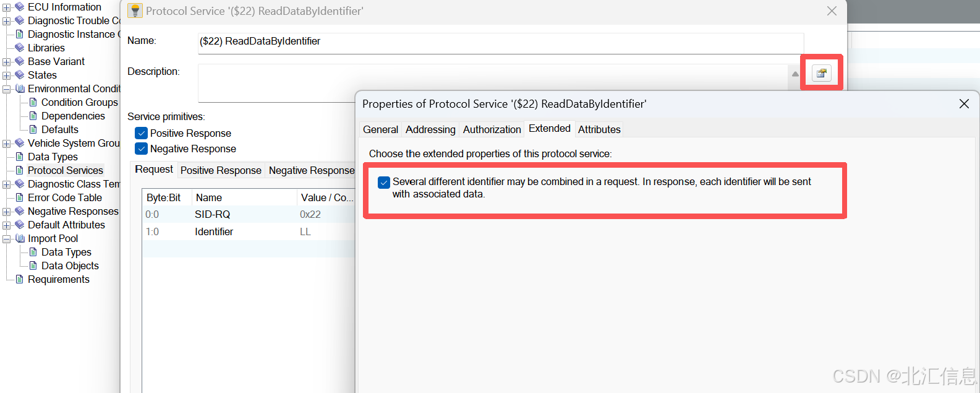Click the Error Code Table page icon
The height and width of the screenshot is (393, 980).
coord(20,197)
